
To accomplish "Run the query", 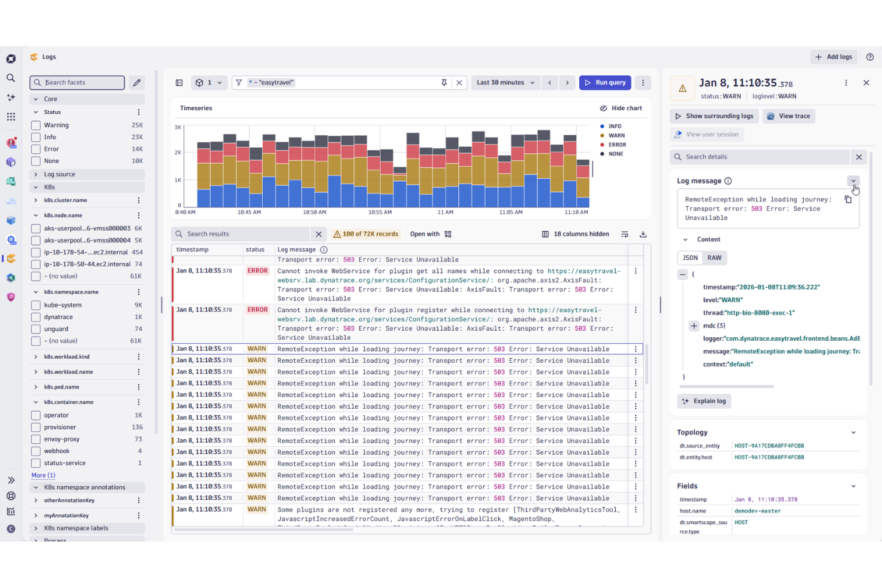I will click(605, 82).
